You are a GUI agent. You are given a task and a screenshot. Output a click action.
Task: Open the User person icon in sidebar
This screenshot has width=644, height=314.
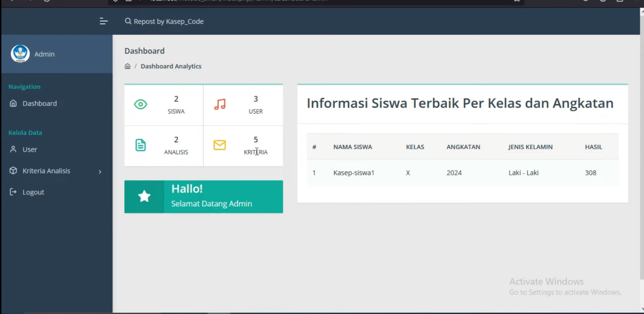coord(13,149)
